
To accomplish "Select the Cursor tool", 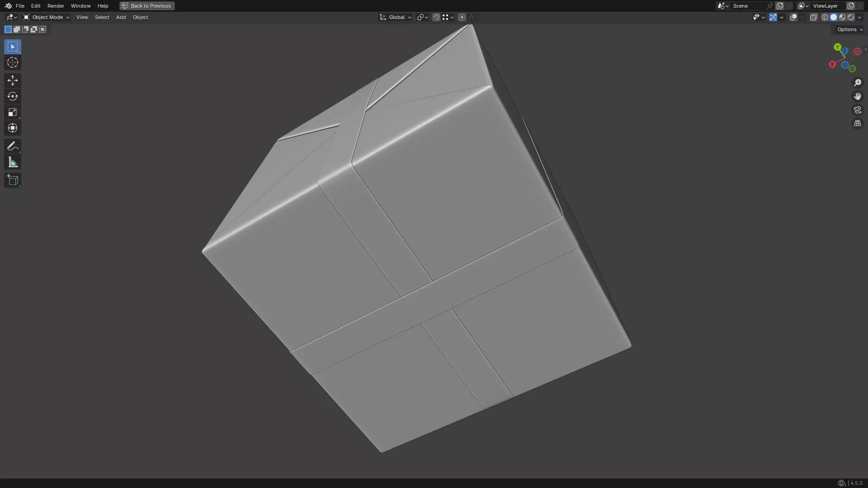I will click(12, 63).
